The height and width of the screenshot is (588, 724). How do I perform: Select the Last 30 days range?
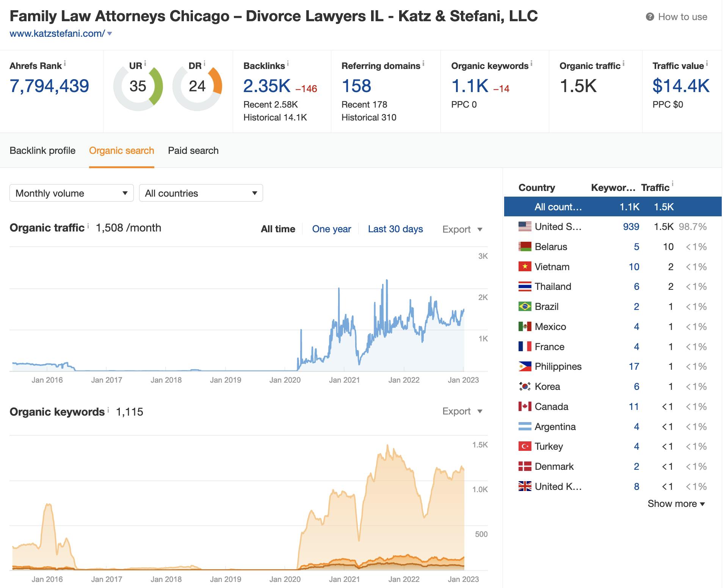click(395, 229)
